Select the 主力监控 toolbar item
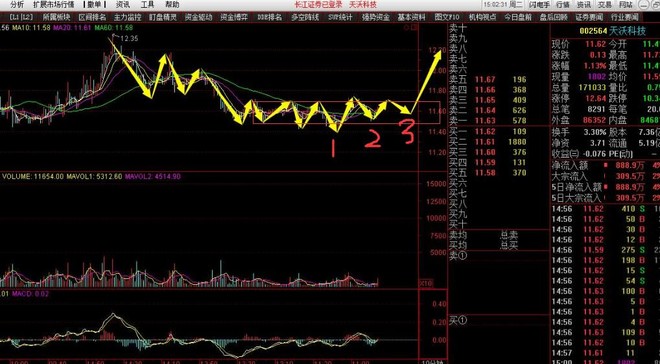Image resolution: width=660 pixels, height=364 pixels. pyautogui.click(x=128, y=17)
